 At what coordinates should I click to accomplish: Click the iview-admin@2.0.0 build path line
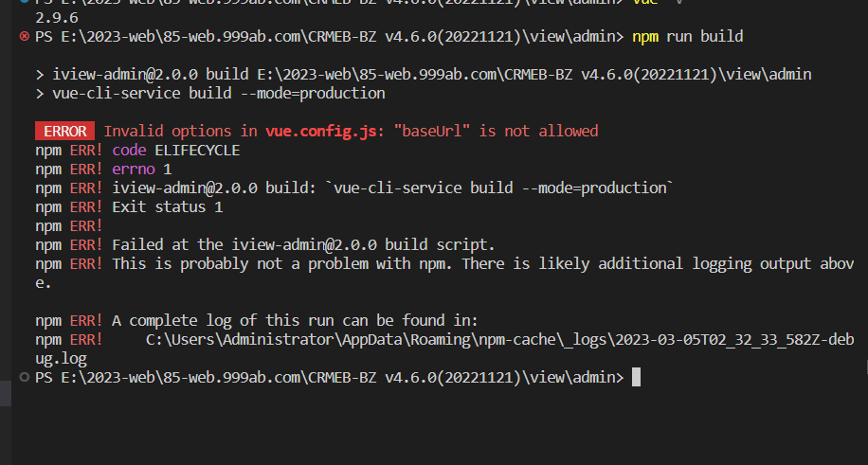pyautogui.click(x=424, y=74)
